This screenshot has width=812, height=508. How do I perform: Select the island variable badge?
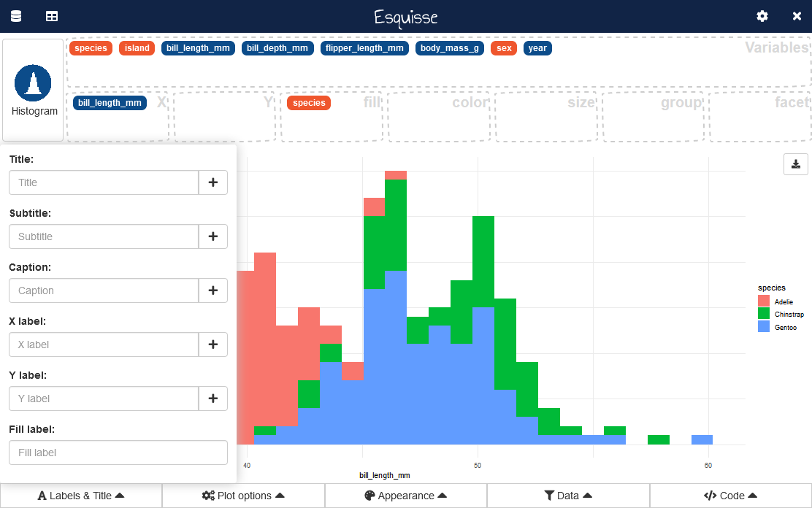tap(137, 48)
